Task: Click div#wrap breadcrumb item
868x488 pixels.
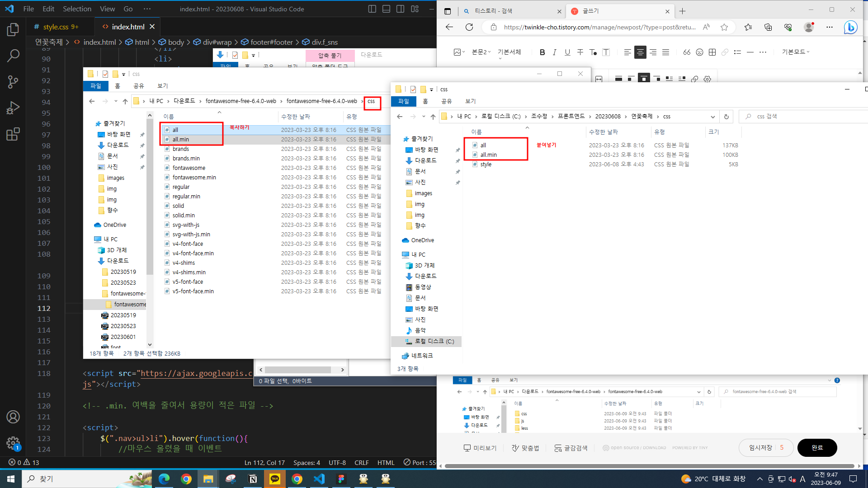Action: (212, 42)
